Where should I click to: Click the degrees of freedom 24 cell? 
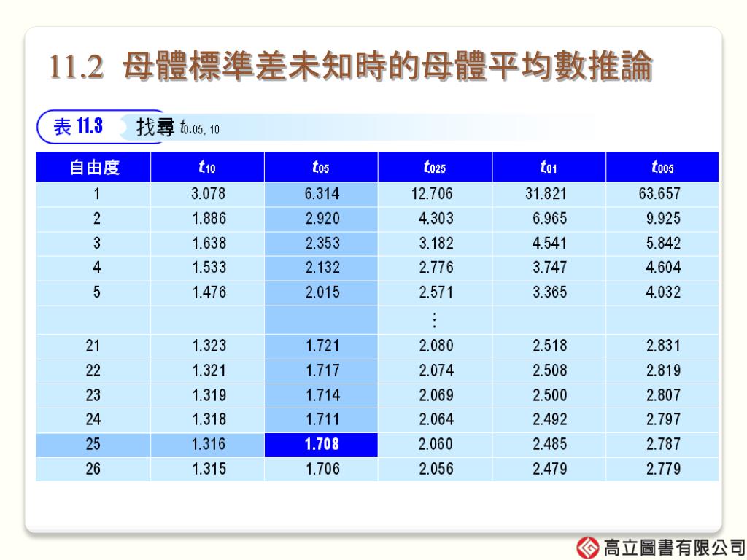click(93, 419)
